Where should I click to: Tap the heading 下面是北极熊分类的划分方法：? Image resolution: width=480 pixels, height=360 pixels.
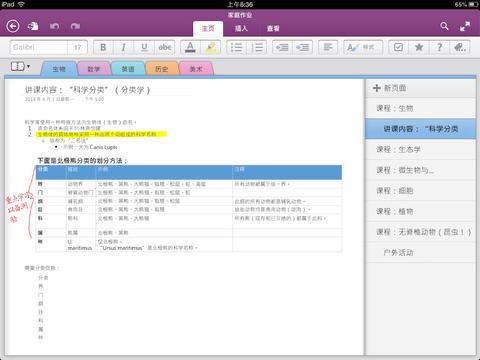[x=82, y=160]
